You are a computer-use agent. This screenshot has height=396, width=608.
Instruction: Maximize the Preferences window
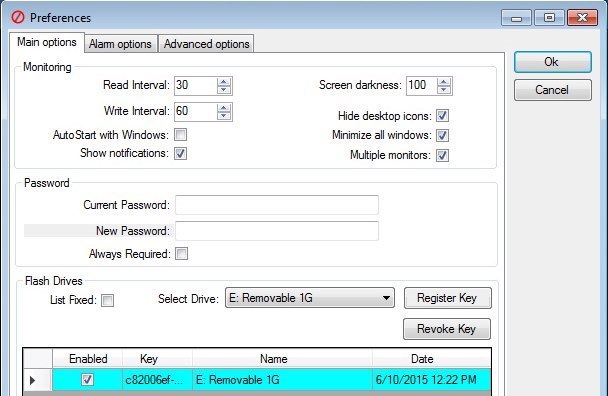click(549, 18)
